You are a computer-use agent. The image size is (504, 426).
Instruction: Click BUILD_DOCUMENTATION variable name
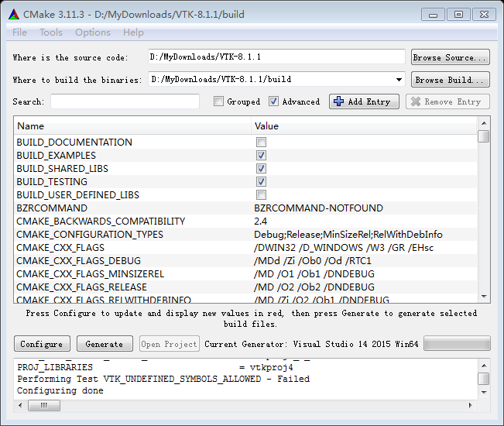pyautogui.click(x=74, y=142)
